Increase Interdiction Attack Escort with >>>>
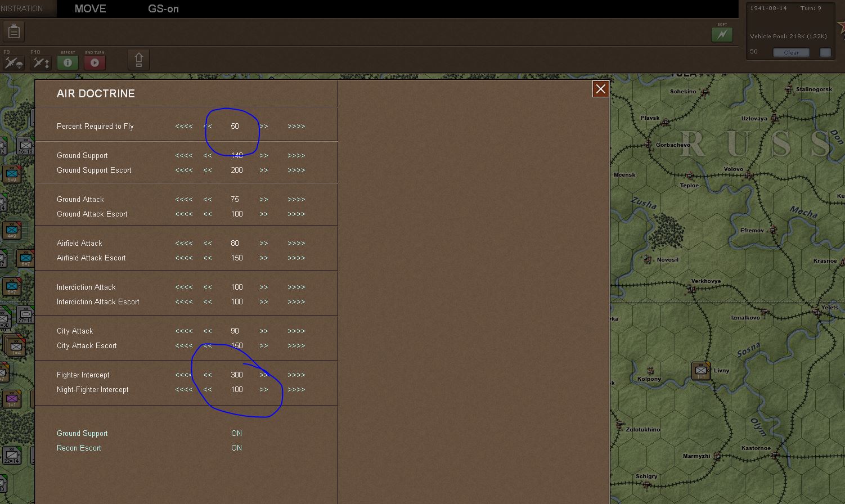Viewport: 845px width, 504px height. coord(296,301)
